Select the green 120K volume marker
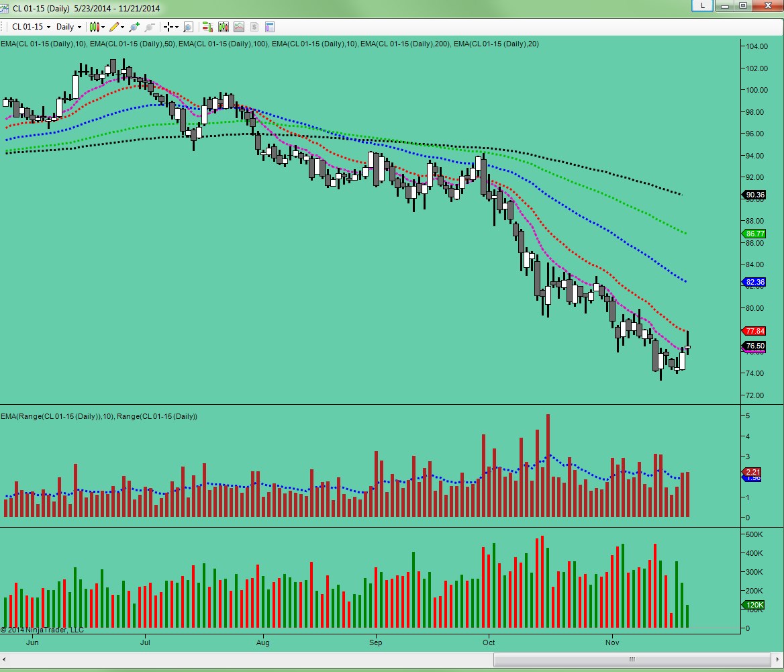The image size is (784, 672). [x=753, y=605]
